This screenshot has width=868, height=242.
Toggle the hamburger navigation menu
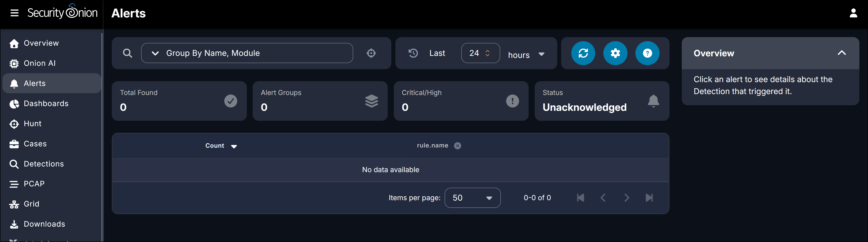[14, 13]
